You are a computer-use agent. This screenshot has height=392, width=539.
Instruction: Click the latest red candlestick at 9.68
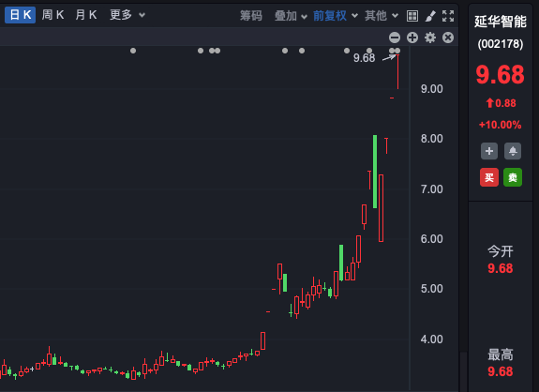(x=398, y=72)
